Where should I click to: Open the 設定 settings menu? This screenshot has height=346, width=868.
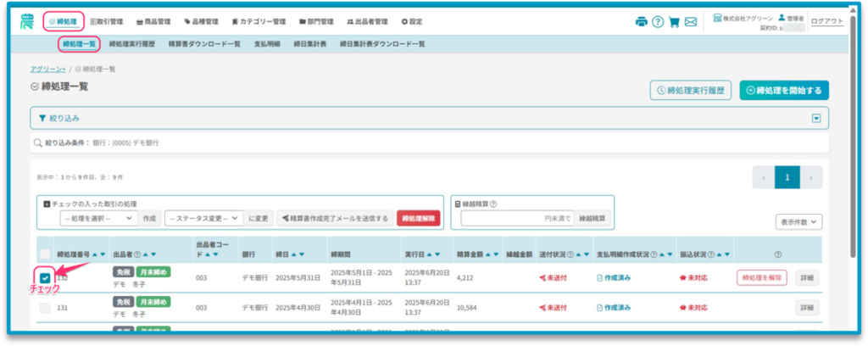[x=412, y=21]
